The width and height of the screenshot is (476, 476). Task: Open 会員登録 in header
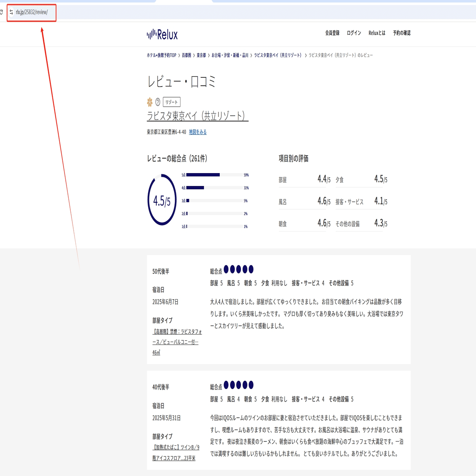pyautogui.click(x=332, y=33)
